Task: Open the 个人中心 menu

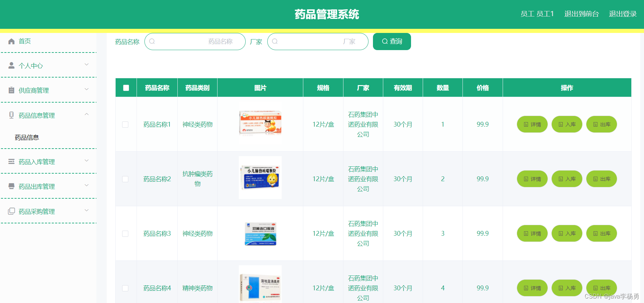Action: 48,65
